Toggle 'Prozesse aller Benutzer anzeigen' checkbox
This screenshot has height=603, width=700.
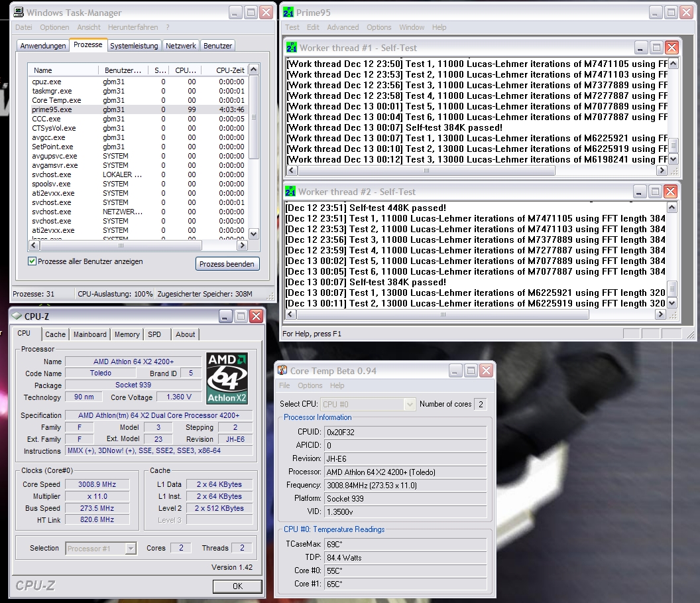tap(32, 261)
